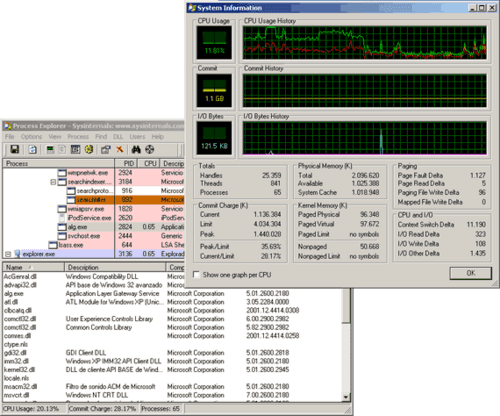Click the Refresh Now toolbar icon

32,149
